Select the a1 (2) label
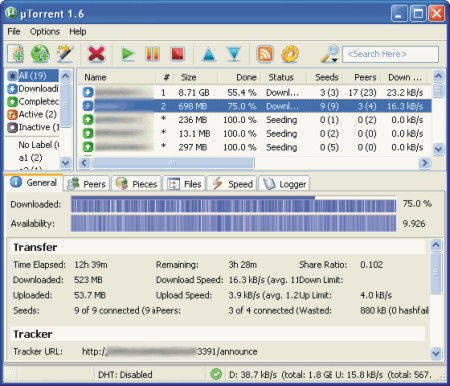Viewport: 450px width, 386px height. click(x=30, y=157)
